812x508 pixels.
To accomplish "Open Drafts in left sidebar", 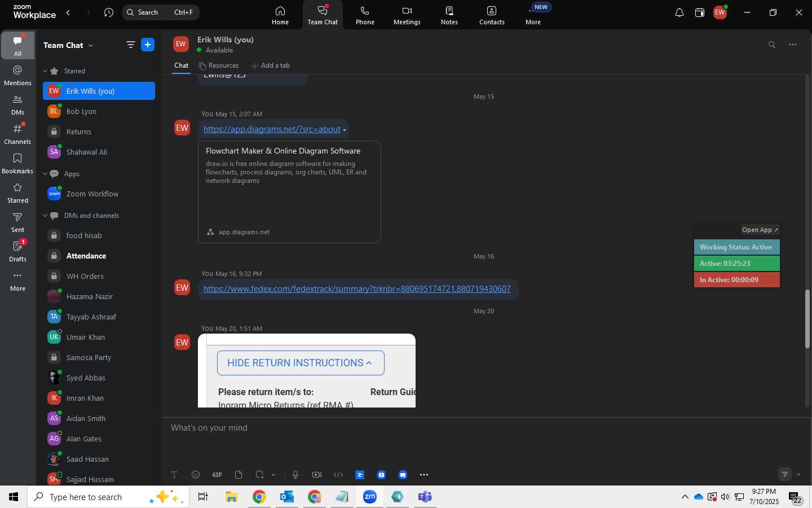I will [x=18, y=251].
